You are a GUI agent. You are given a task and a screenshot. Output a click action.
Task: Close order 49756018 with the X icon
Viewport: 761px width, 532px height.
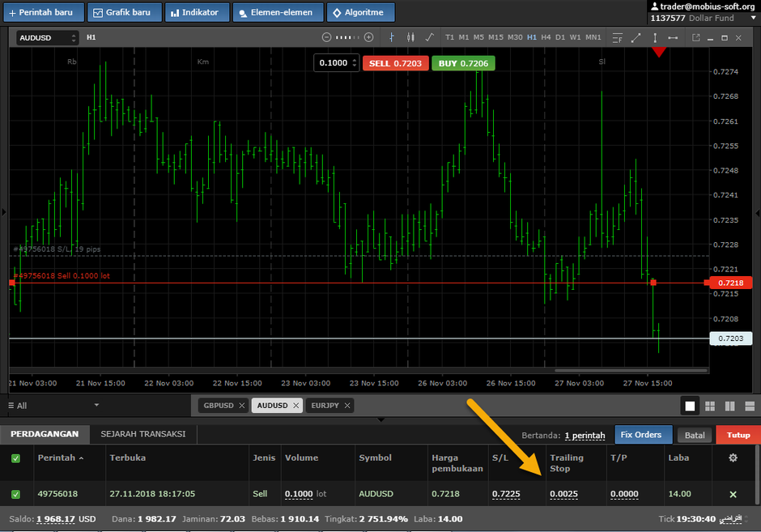733,494
